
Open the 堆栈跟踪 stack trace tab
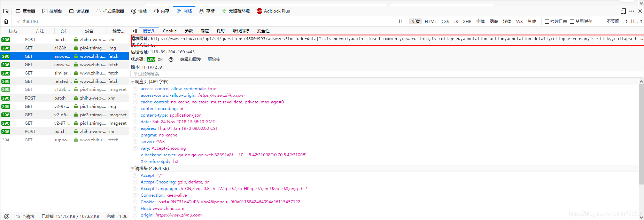(241, 31)
